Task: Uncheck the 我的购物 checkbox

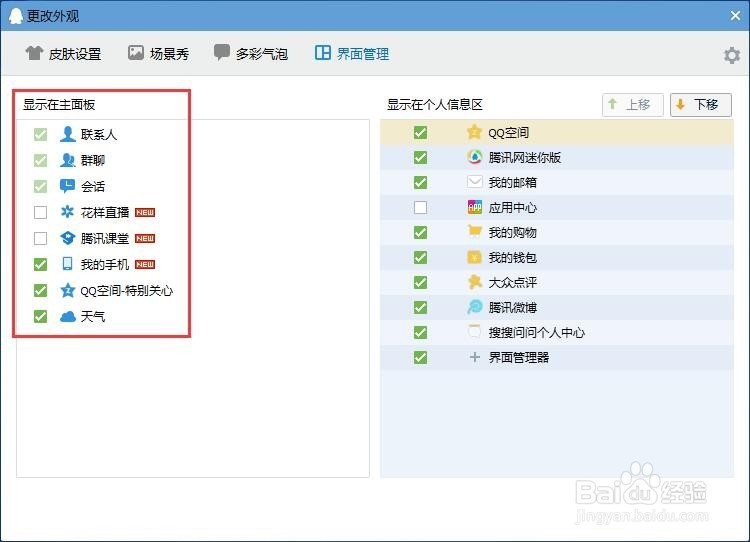Action: [x=420, y=232]
